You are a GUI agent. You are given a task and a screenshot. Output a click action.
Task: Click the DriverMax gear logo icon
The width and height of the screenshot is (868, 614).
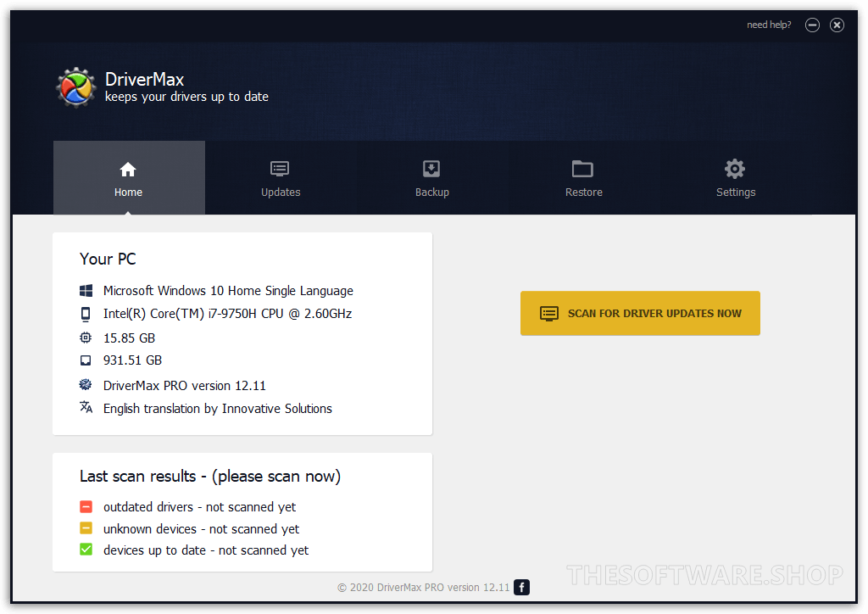tap(76, 87)
